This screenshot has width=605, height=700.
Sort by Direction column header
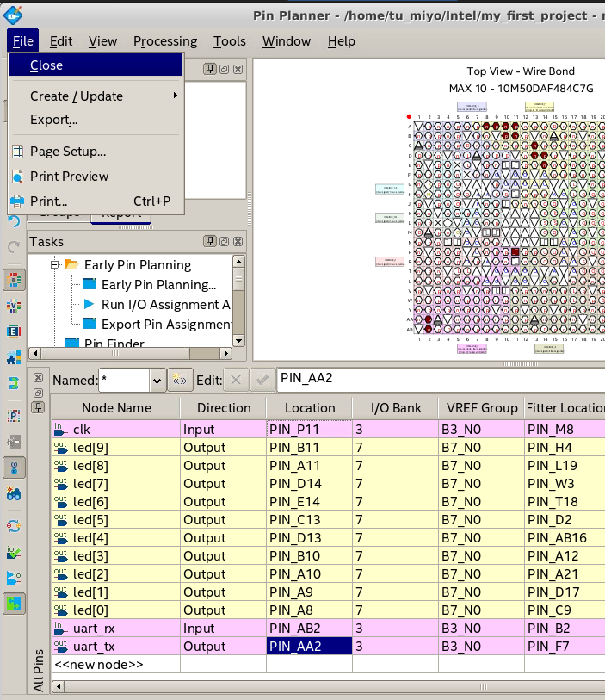tap(224, 407)
